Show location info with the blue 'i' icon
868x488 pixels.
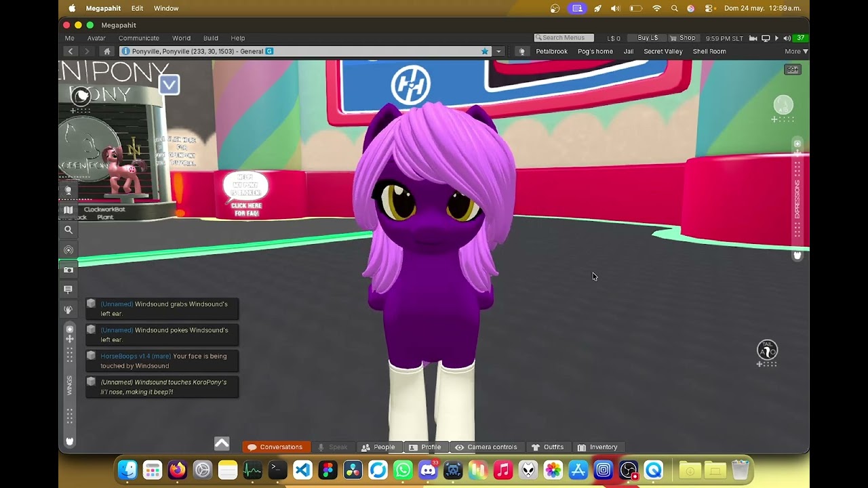[125, 52]
